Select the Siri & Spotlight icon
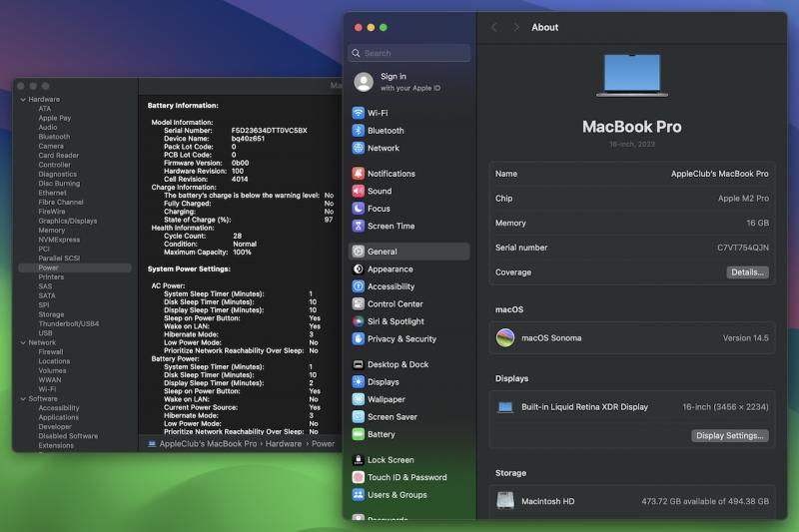The height and width of the screenshot is (532, 799). (358, 321)
